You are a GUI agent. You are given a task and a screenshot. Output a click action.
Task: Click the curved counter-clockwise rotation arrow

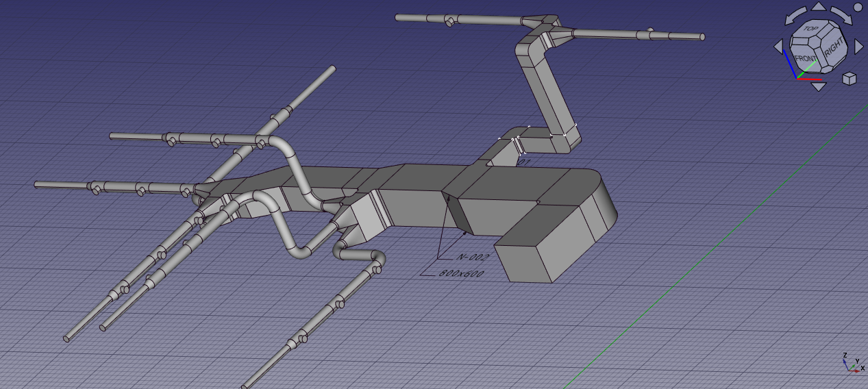(x=796, y=15)
